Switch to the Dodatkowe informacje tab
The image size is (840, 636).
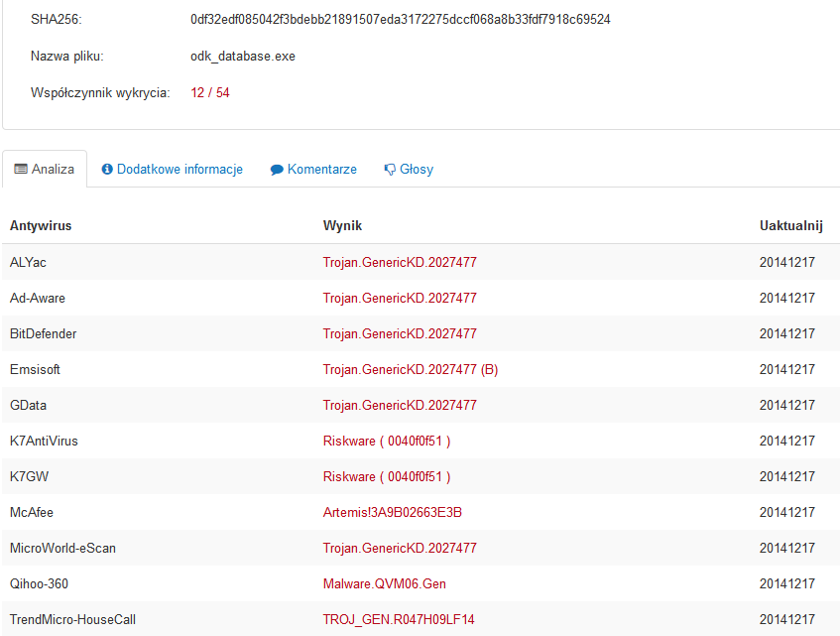pyautogui.click(x=172, y=170)
